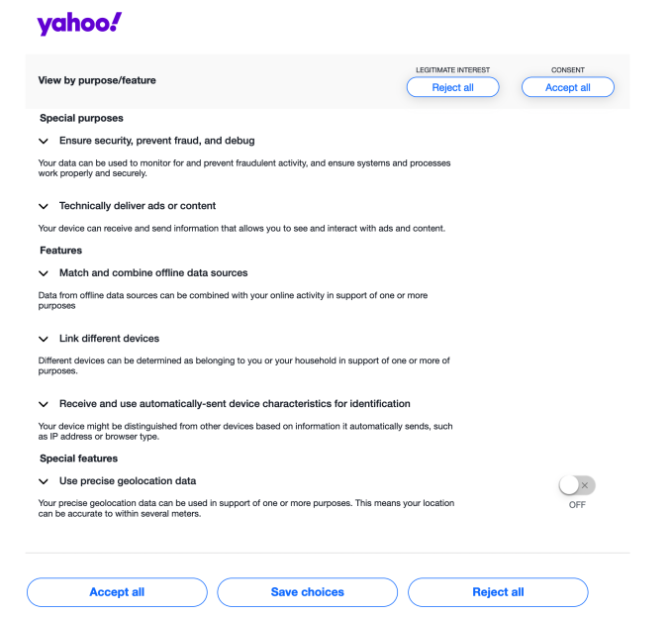
Task: Expand Ensure security, prevent fraud, and debug
Action: (x=44, y=142)
